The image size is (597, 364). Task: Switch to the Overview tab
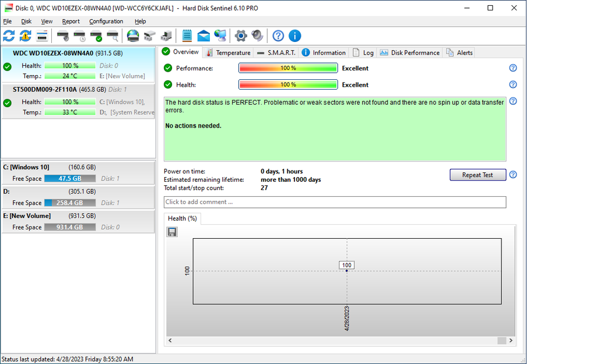[181, 52]
